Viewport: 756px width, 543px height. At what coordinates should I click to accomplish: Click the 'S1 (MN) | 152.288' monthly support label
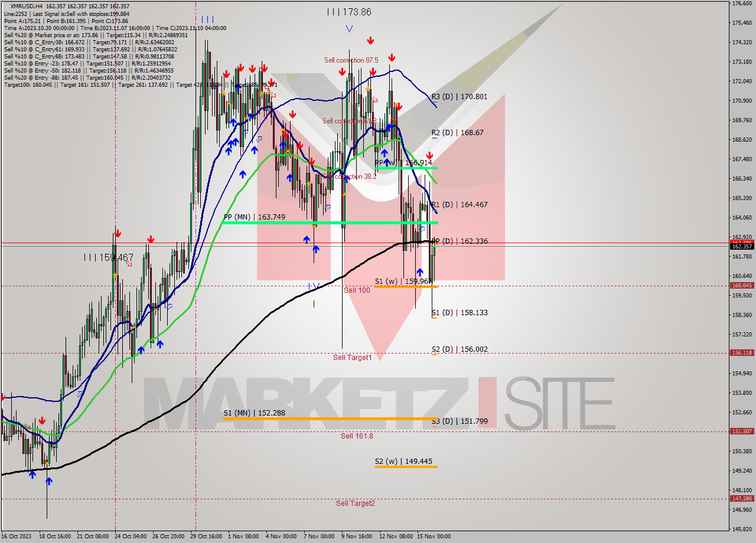point(255,413)
